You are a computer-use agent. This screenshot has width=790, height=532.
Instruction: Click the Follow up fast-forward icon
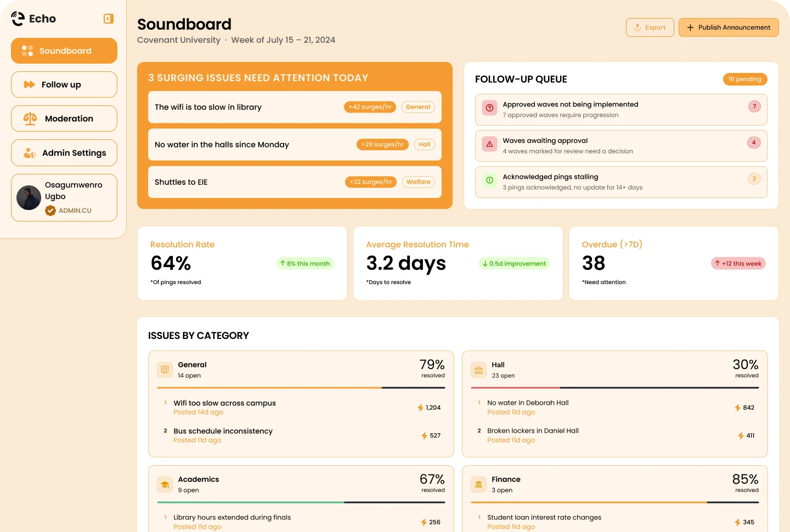click(x=30, y=84)
